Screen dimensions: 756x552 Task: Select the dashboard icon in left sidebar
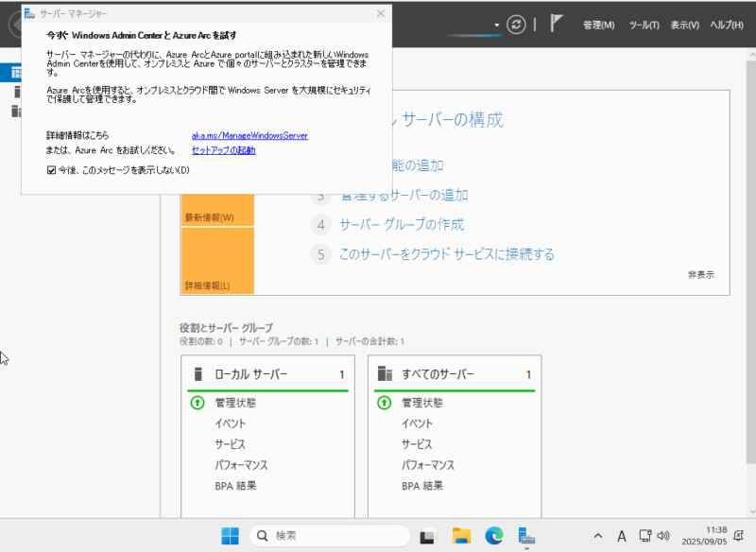click(x=16, y=73)
